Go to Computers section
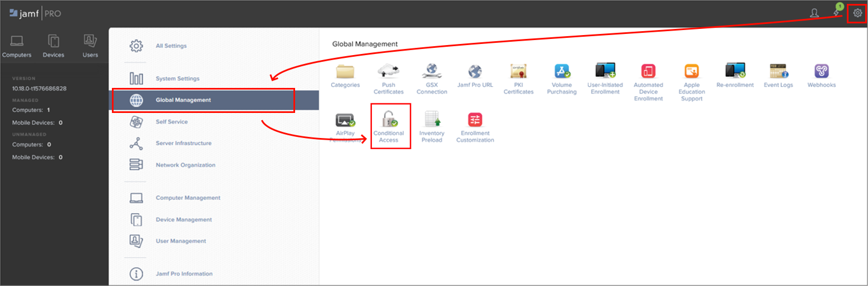 [17, 46]
